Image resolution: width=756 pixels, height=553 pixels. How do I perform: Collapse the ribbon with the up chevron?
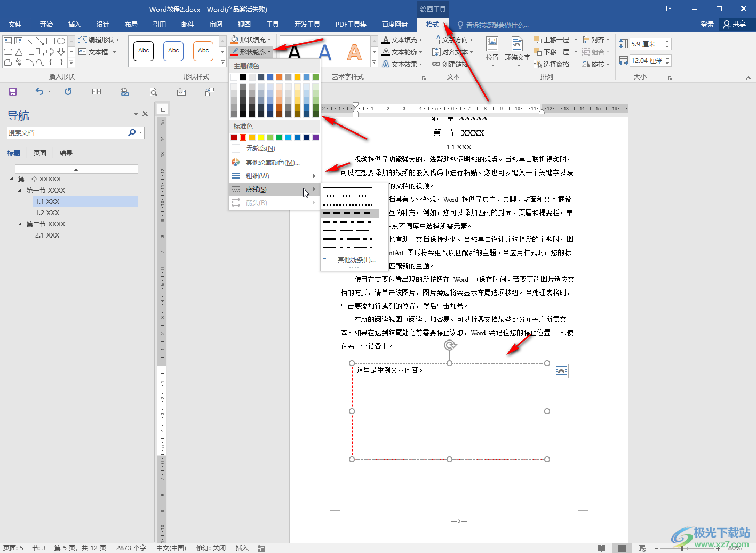pos(748,78)
